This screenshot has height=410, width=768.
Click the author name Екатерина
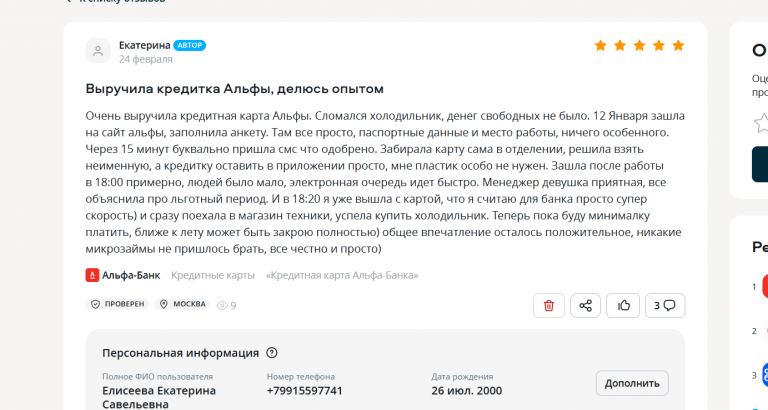(x=144, y=45)
